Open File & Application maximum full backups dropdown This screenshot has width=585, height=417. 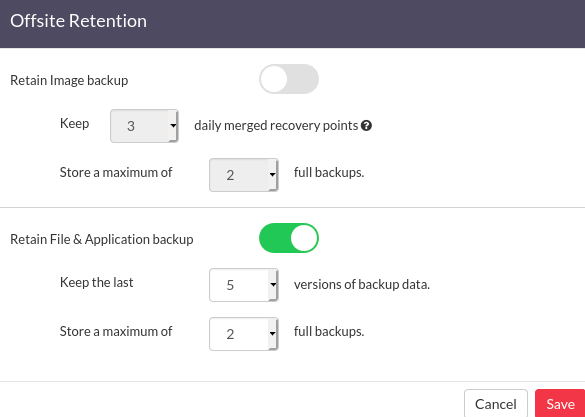[x=244, y=334]
